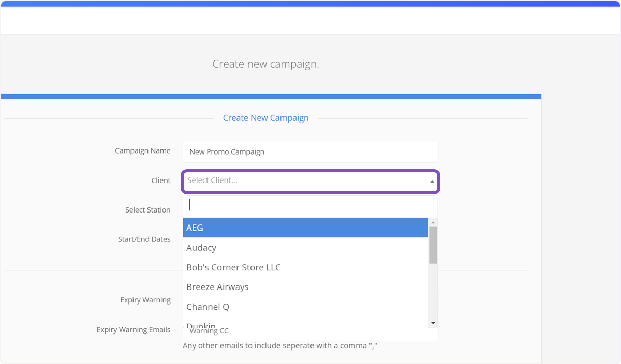The height and width of the screenshot is (364, 621).
Task: Click the Select Station label
Action: click(x=147, y=210)
